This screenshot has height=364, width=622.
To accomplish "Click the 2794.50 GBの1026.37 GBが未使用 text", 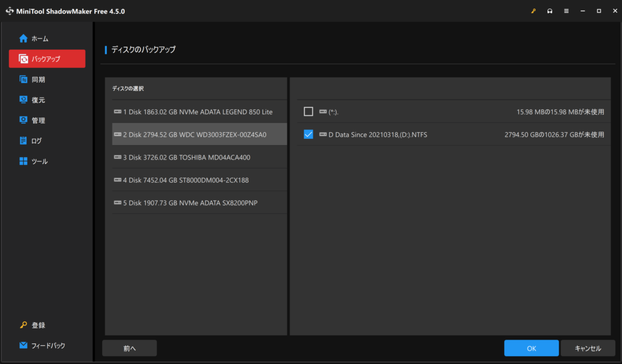I will click(x=554, y=135).
